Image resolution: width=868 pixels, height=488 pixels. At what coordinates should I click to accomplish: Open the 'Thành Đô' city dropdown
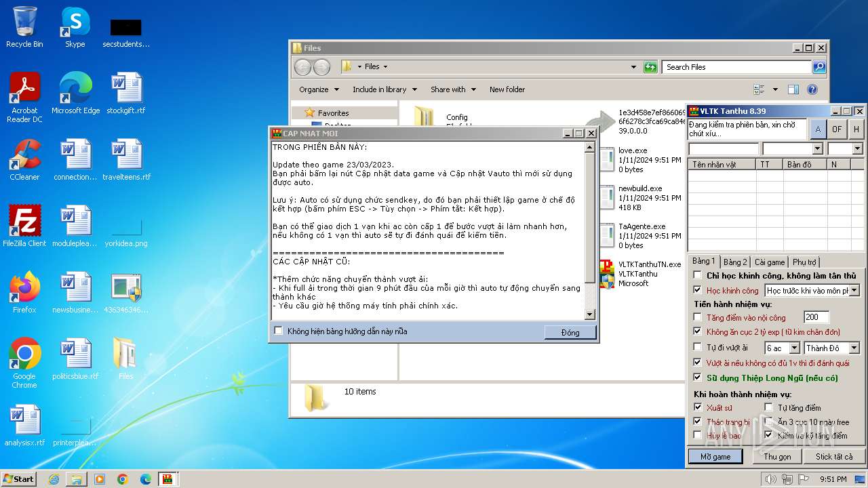854,348
